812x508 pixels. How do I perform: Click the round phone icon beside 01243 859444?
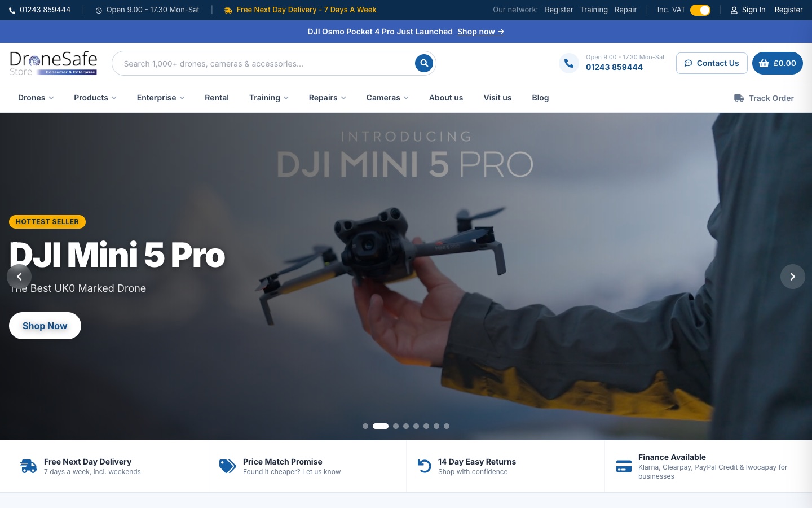click(569, 63)
